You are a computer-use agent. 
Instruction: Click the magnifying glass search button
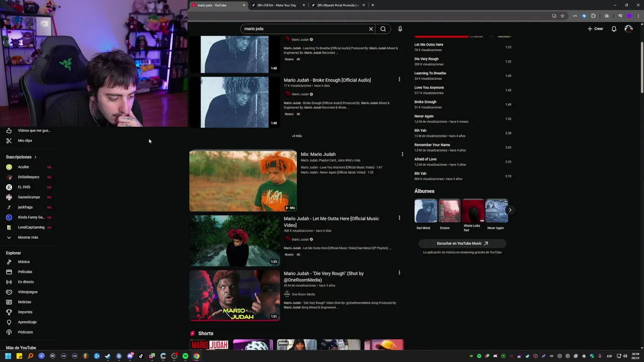[383, 29]
